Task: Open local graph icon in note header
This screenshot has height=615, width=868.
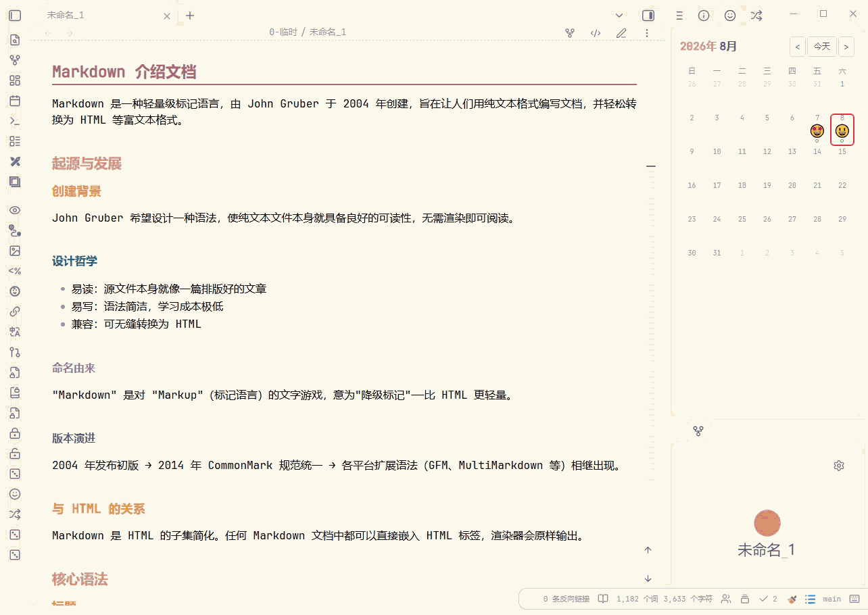Action: (570, 32)
